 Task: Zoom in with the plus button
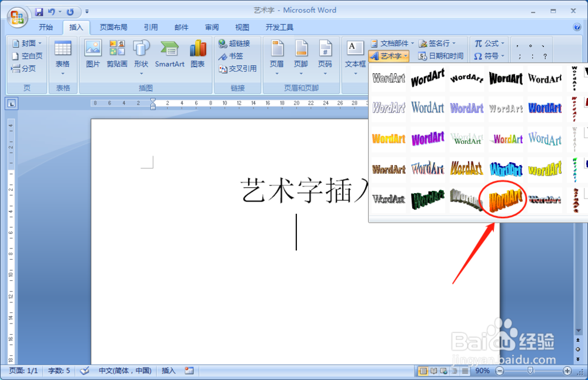567,371
